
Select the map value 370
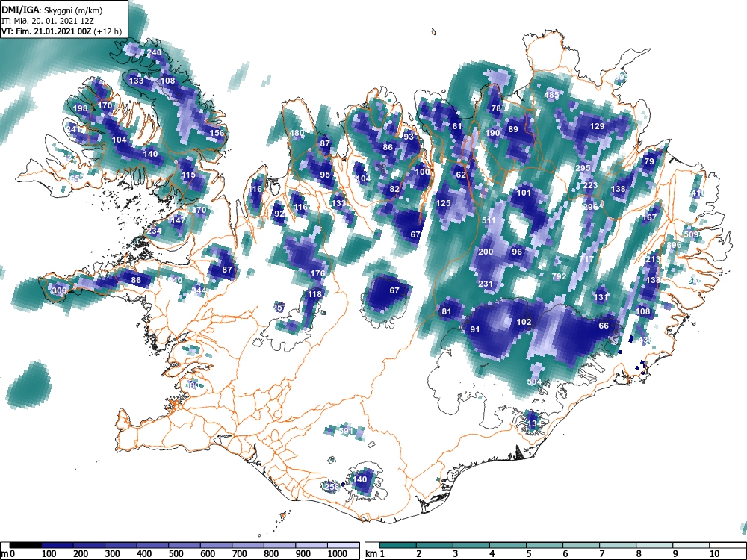tap(199, 210)
